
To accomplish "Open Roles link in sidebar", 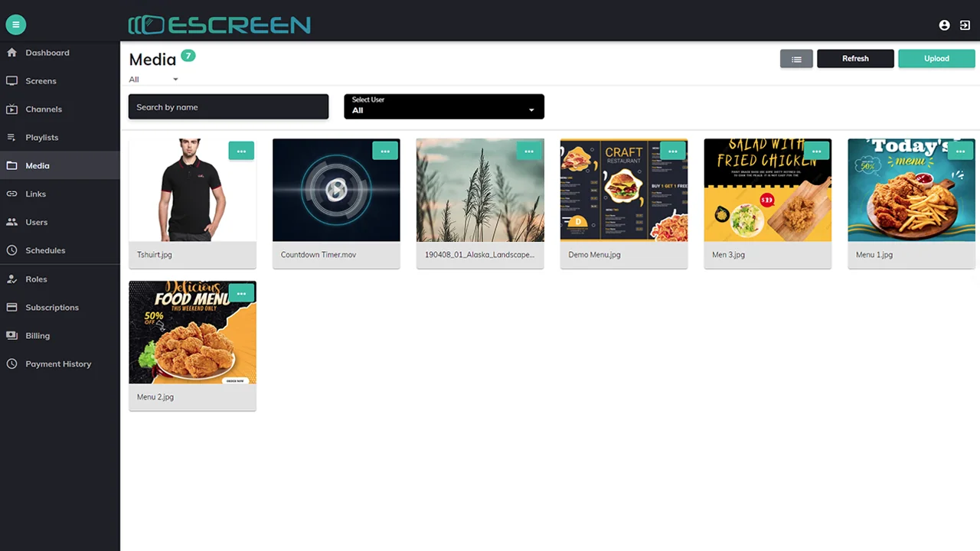I will tap(60, 279).
